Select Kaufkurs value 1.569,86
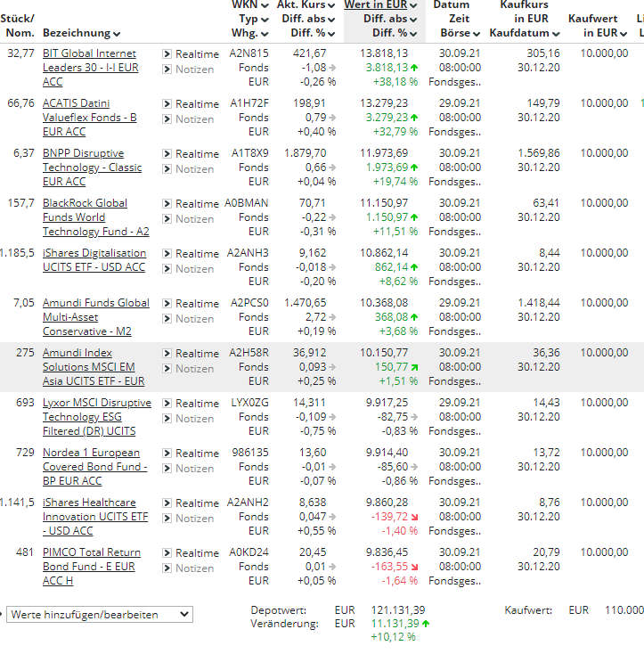Screen dimensions: 644x654 (539, 153)
